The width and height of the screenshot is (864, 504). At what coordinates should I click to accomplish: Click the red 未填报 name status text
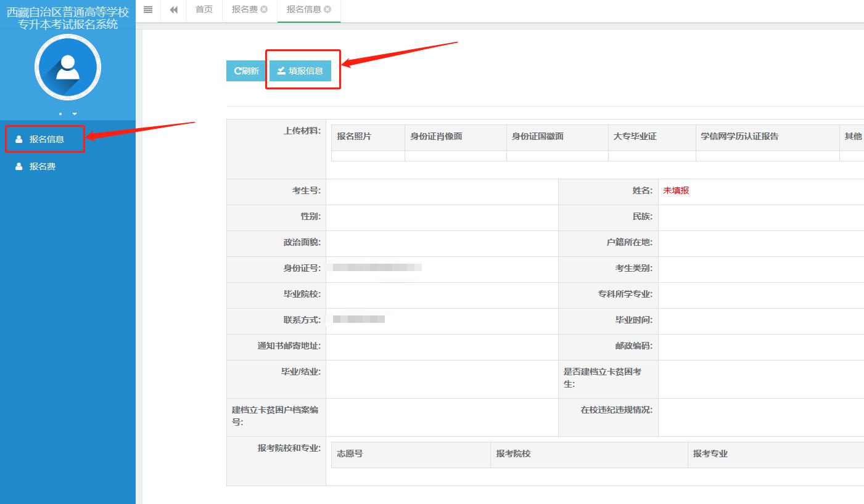coord(676,191)
